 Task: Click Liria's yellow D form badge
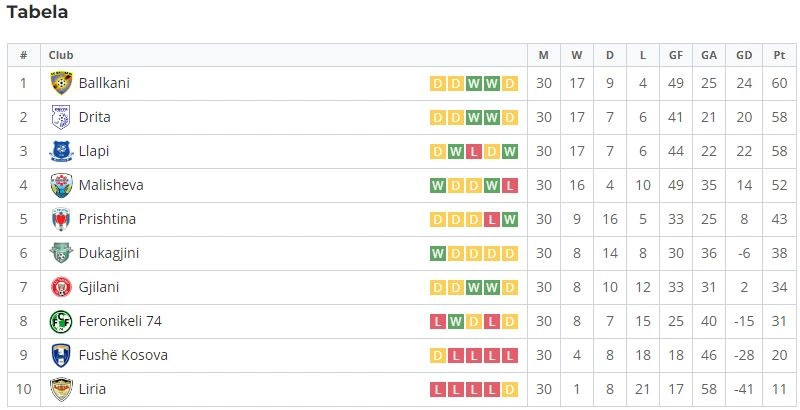tap(510, 390)
